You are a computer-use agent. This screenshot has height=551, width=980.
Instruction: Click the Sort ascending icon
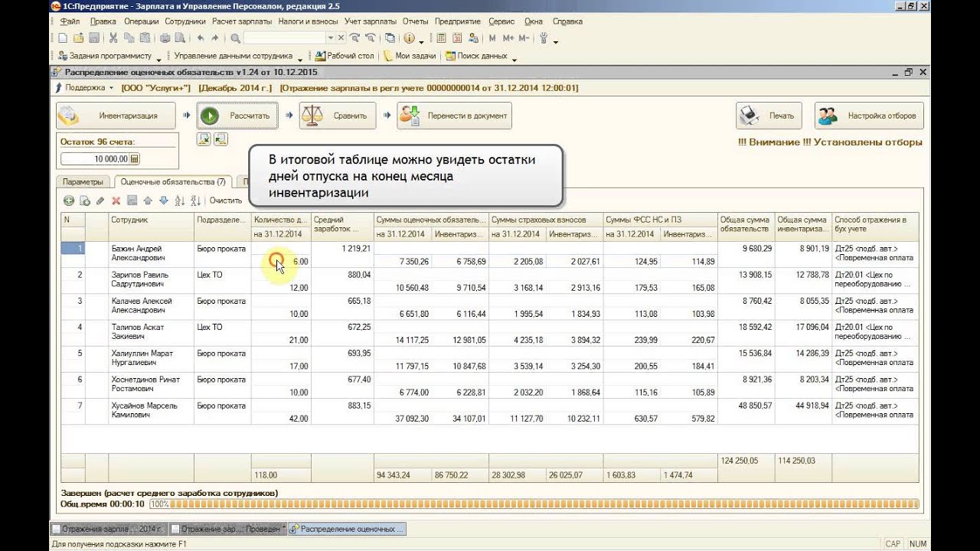pos(180,201)
